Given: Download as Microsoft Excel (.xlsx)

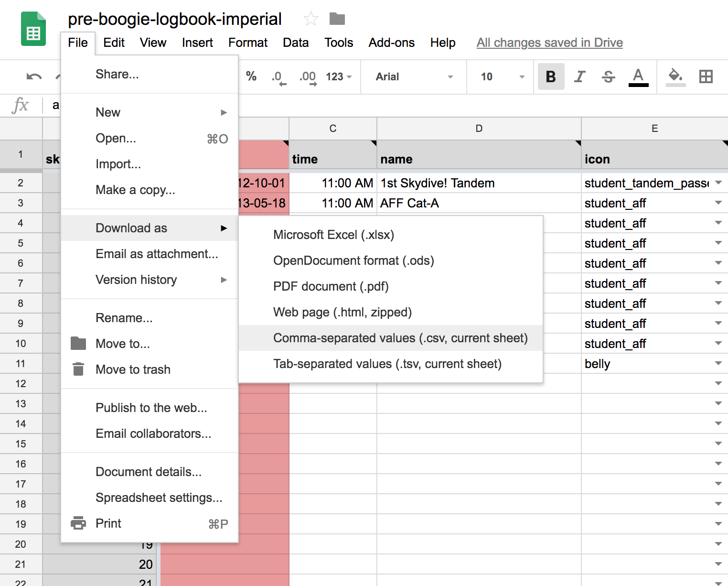Looking at the screenshot, I should tap(391, 235).
